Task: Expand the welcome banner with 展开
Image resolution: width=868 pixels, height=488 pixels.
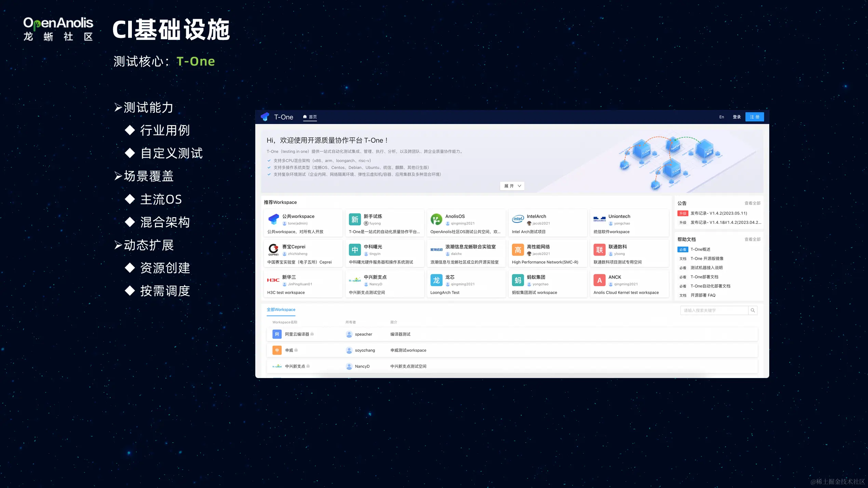Action: click(x=512, y=186)
